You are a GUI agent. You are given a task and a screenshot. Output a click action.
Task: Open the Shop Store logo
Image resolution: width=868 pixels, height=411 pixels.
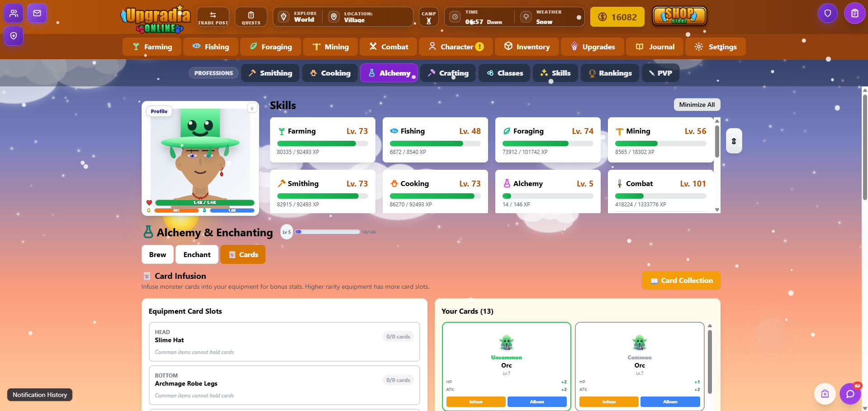pos(679,16)
